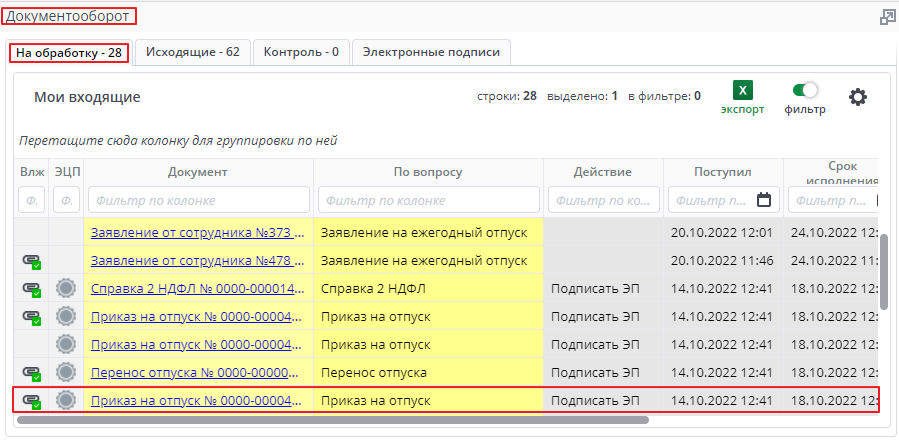Select the cell 'Справка 2 НДФЛ' in По вопросу
This screenshot has width=899, height=441.
tap(428, 289)
